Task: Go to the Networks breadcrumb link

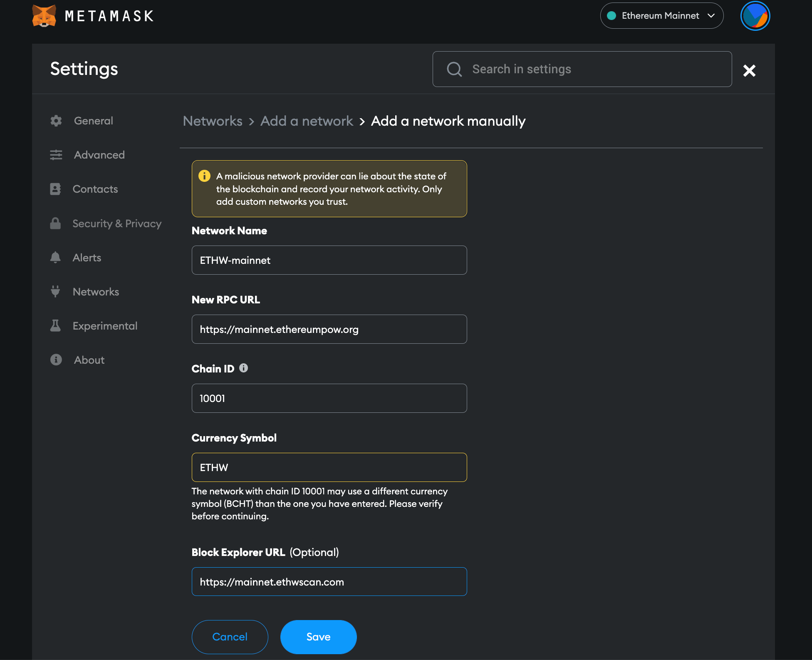Action: coord(213,121)
